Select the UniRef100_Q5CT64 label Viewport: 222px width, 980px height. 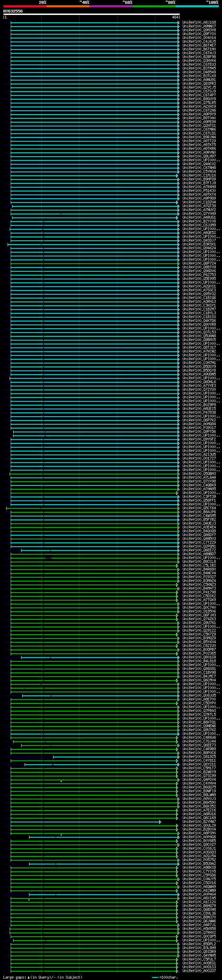pos(199,508)
